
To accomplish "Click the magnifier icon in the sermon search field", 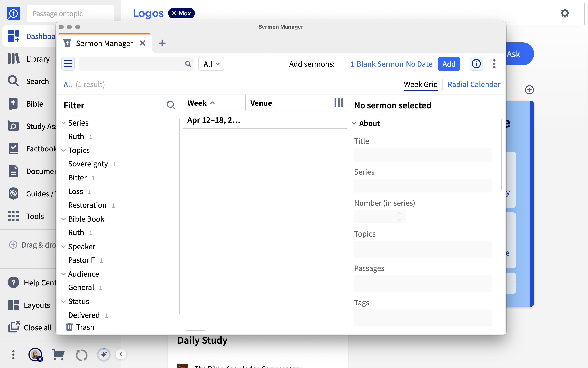I will tap(188, 64).
